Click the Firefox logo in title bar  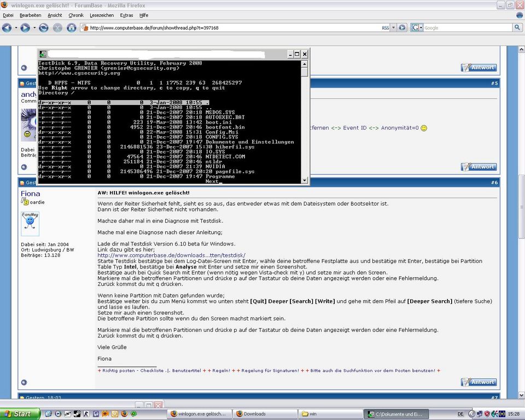4,5
